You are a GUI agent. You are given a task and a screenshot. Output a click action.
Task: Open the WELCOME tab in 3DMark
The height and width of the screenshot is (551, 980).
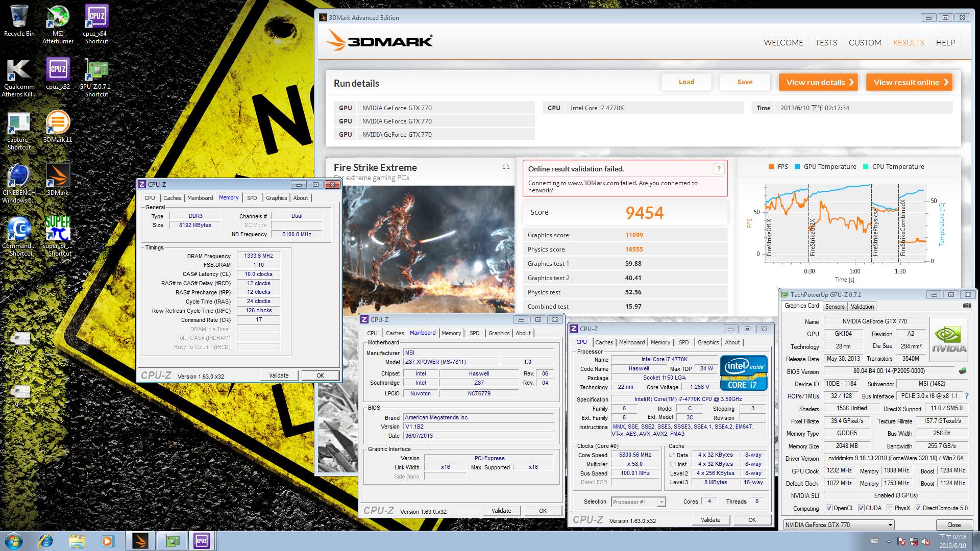[x=783, y=43]
